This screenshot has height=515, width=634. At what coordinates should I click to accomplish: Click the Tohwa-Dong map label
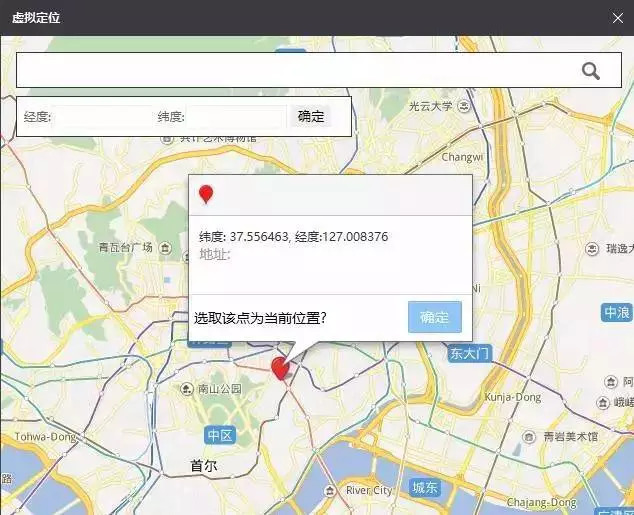tap(45, 437)
